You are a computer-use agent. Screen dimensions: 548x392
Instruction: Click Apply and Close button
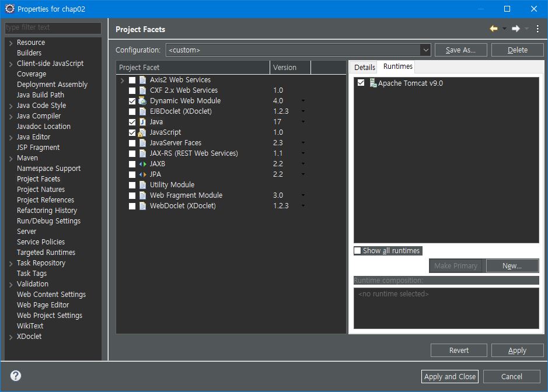pos(450,377)
